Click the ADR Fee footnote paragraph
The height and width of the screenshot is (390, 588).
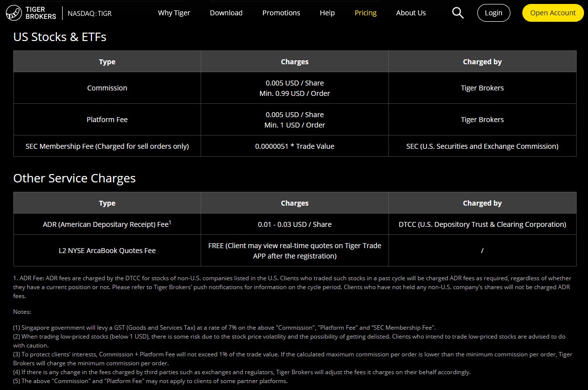click(x=292, y=287)
